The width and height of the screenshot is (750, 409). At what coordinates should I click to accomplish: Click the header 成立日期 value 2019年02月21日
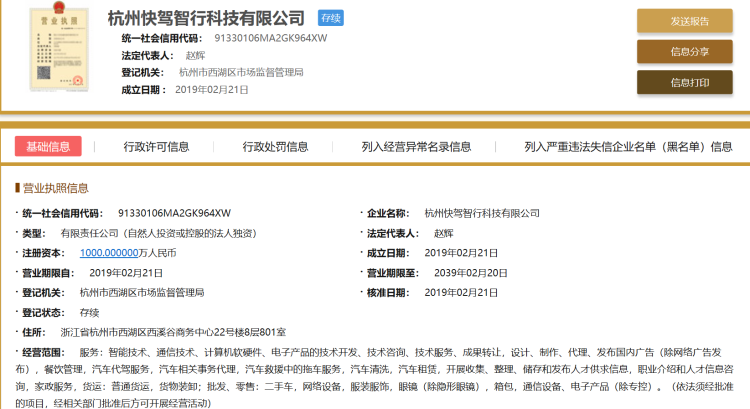212,89
